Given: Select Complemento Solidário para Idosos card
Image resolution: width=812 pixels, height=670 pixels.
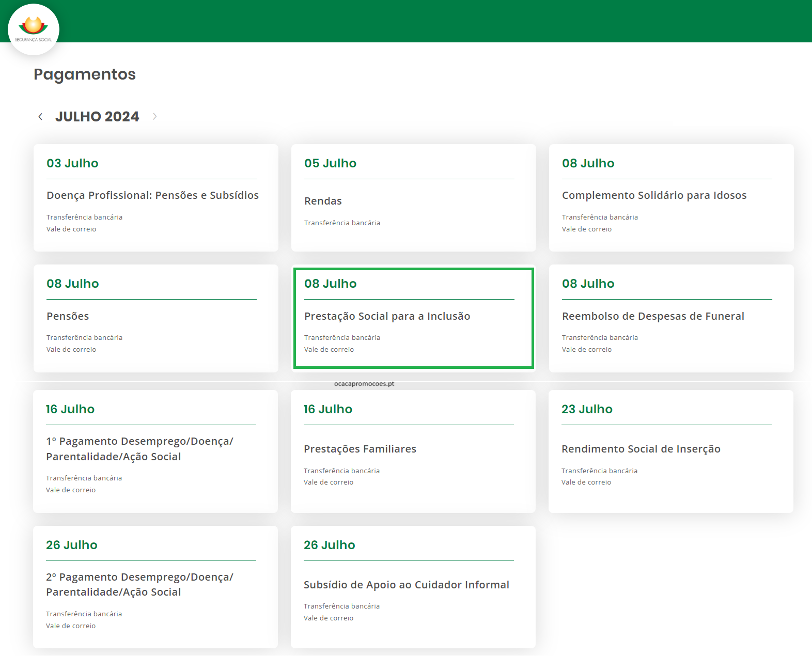Looking at the screenshot, I should tap(654, 195).
